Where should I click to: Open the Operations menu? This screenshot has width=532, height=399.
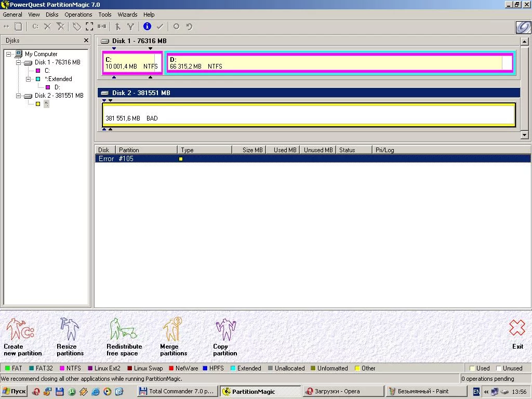click(x=78, y=15)
